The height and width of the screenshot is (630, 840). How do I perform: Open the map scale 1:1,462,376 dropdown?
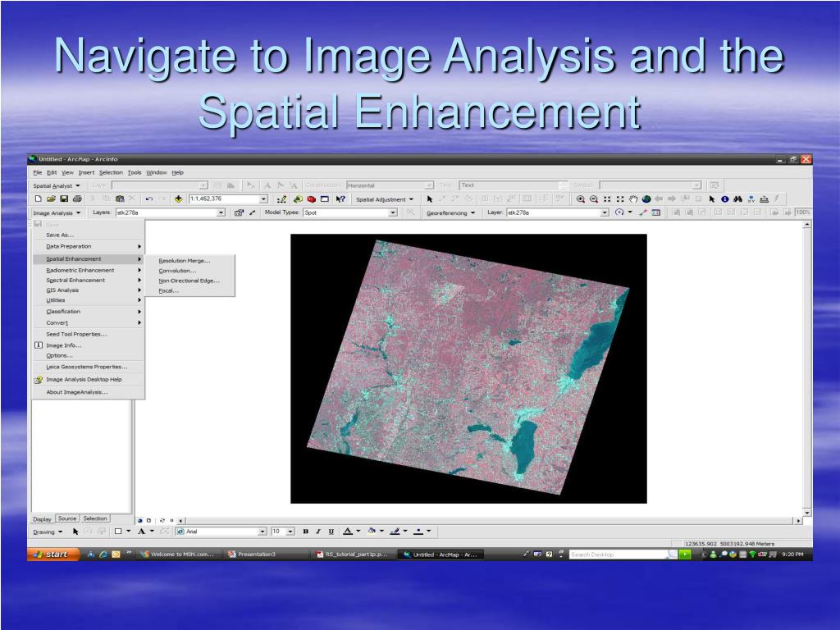point(263,199)
